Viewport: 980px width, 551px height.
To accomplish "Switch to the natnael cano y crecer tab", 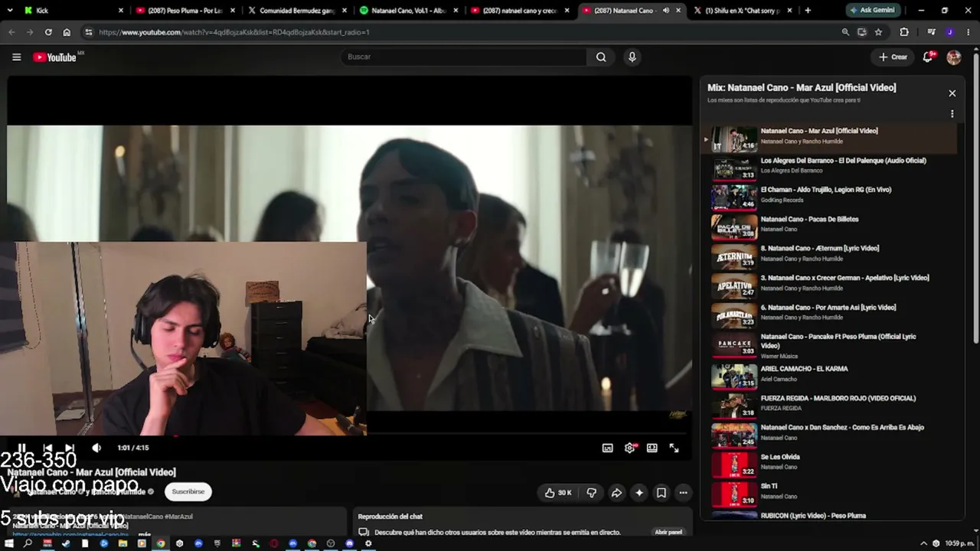I will 521,11.
